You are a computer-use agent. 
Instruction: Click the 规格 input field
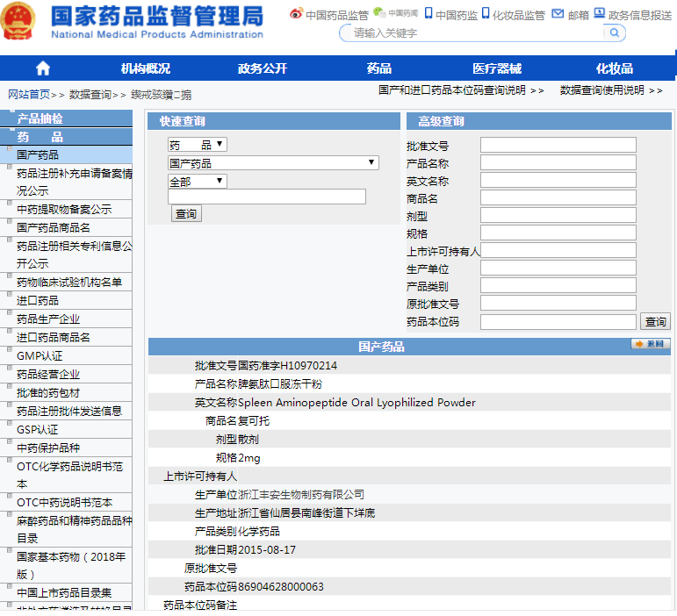pos(558,233)
